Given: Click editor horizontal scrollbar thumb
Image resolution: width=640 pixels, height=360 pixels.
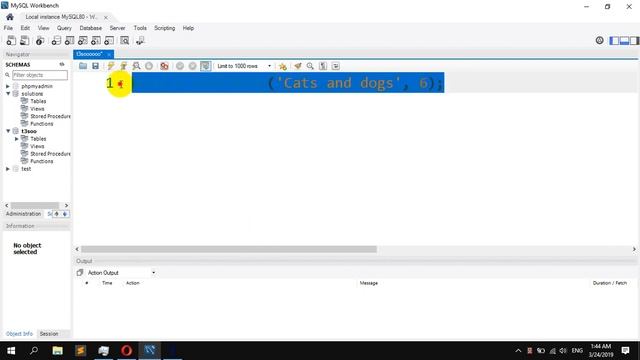Looking at the screenshot, I should pyautogui.click(x=229, y=249).
